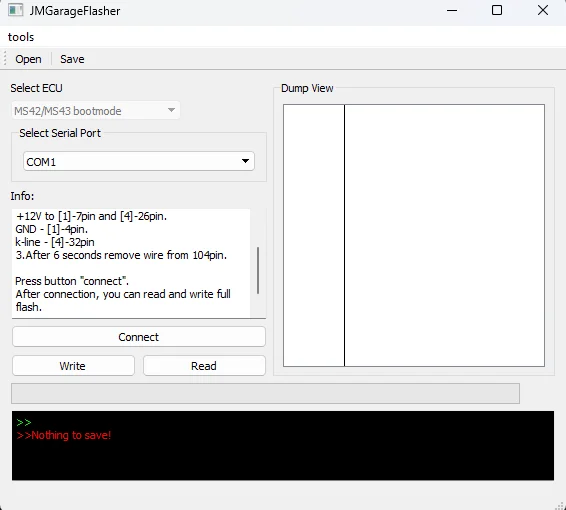This screenshot has height=510, width=566.
Task: Open the COM1 serial port dropdown
Action: tap(139, 161)
